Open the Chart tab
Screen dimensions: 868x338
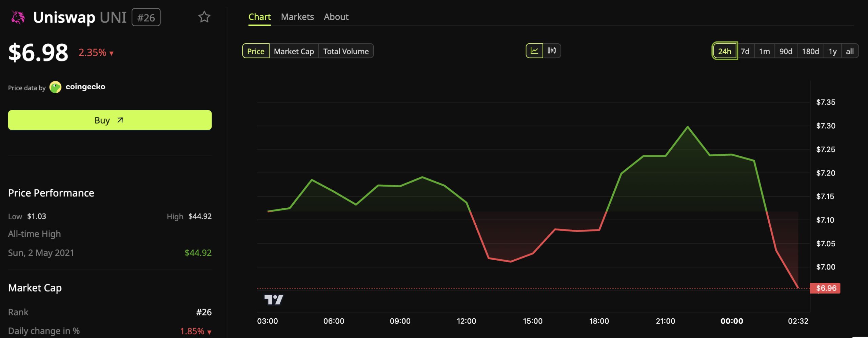259,17
